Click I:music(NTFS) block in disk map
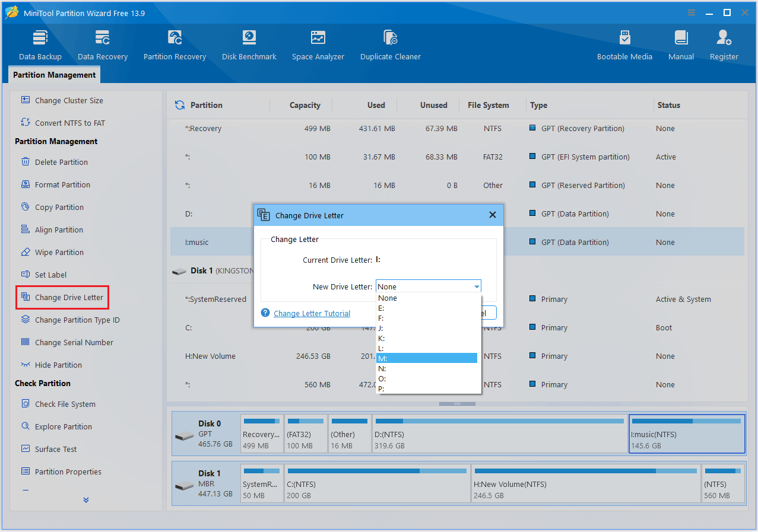This screenshot has width=758, height=532. pos(687,434)
